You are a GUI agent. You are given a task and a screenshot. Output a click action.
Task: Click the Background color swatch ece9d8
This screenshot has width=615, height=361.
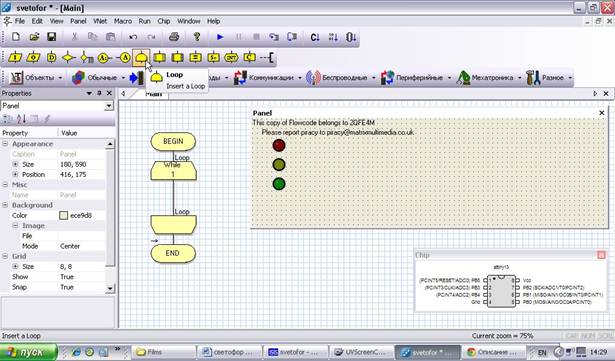tap(64, 215)
